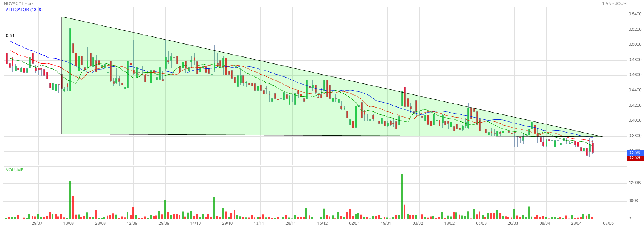Click the 15/12 date label
The image size is (644, 227).
[323, 223]
